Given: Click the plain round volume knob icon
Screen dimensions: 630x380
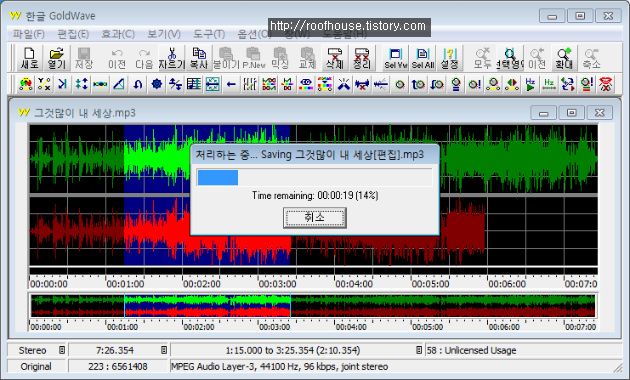Looking at the screenshot, I should click(399, 84).
